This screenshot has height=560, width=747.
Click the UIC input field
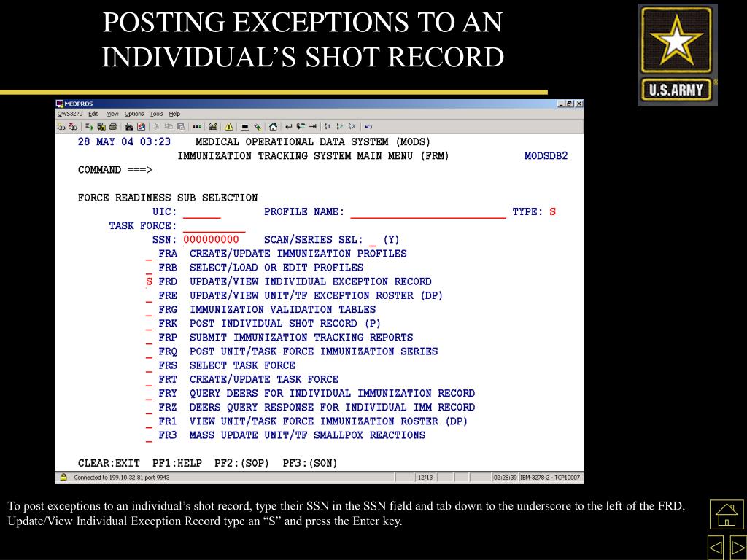point(201,212)
